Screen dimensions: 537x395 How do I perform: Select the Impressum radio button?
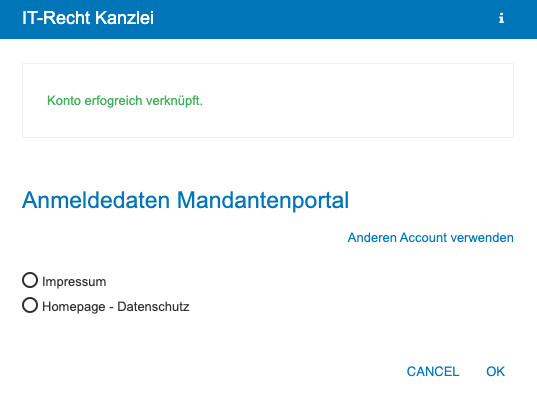click(x=30, y=280)
